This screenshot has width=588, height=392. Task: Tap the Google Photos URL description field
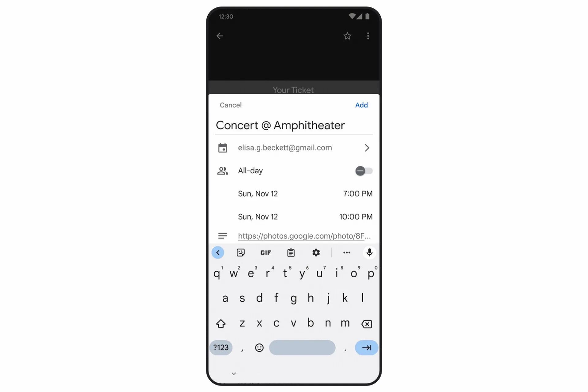[x=304, y=236]
